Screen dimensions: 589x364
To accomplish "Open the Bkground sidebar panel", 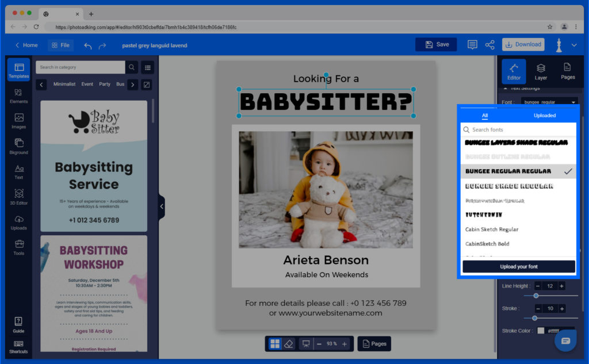I will tap(19, 147).
